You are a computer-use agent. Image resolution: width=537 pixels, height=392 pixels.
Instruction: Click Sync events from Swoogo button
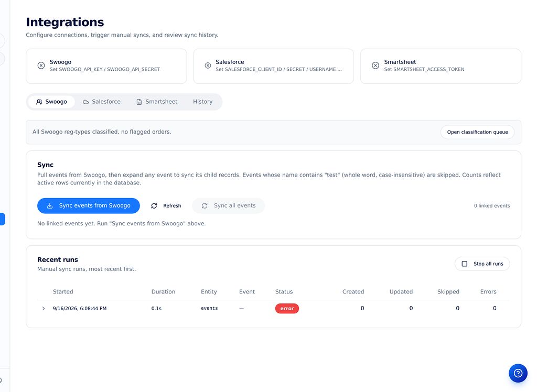pos(88,206)
